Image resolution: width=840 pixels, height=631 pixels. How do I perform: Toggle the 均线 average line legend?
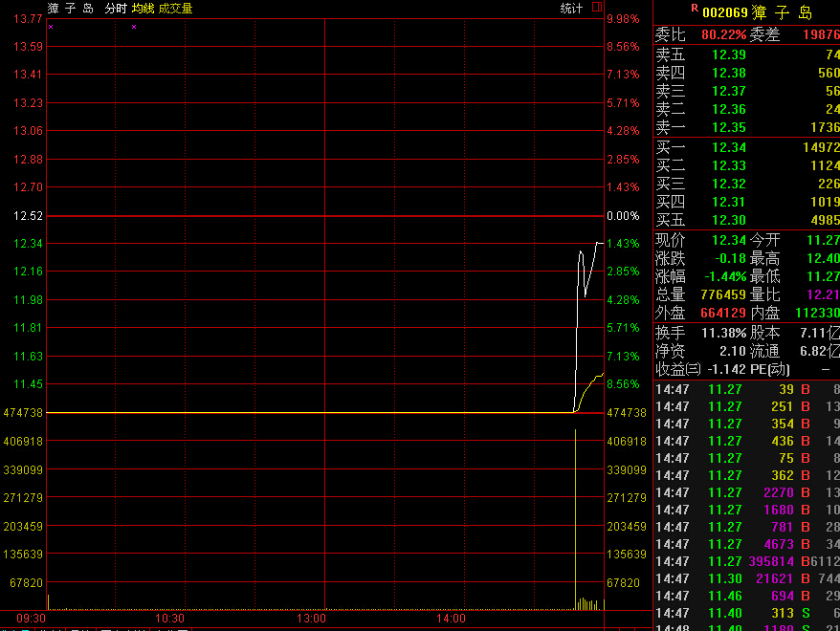pos(144,9)
